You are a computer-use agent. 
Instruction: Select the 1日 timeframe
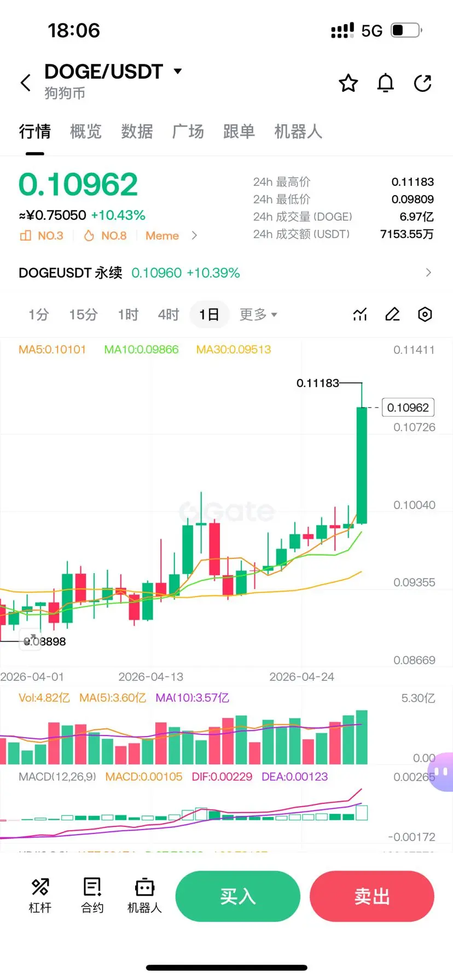[x=210, y=314]
